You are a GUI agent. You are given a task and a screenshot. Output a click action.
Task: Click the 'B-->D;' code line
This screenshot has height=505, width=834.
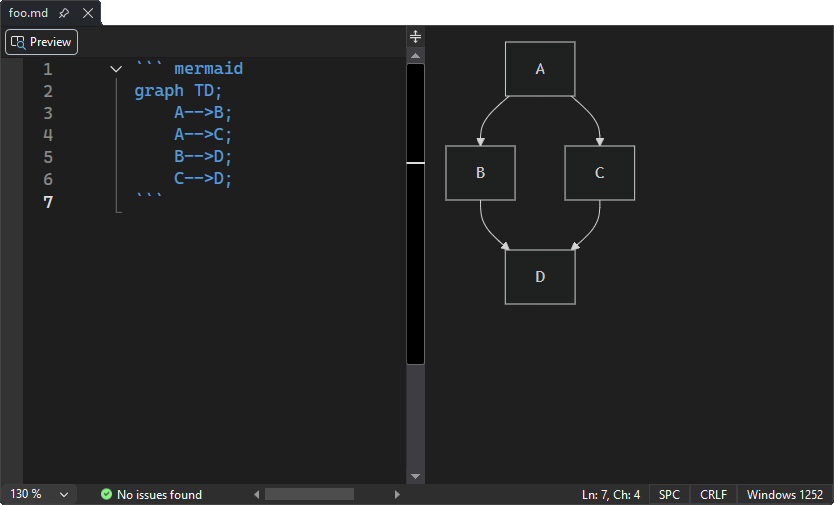(x=203, y=156)
